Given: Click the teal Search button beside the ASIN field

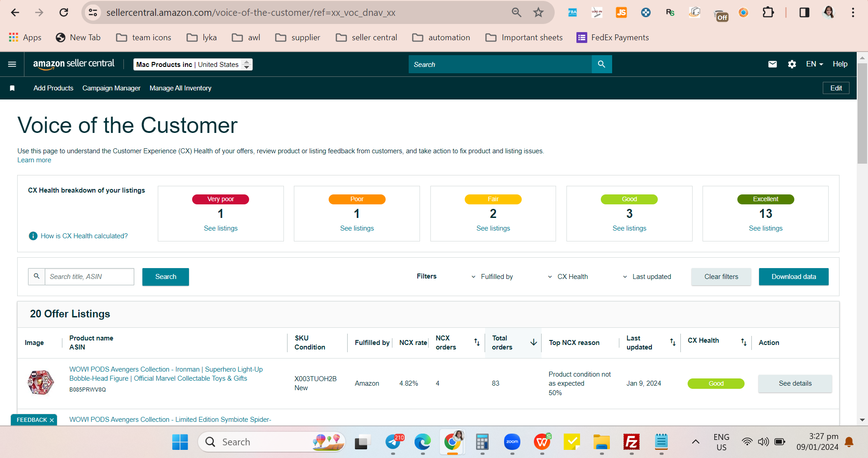Looking at the screenshot, I should pyautogui.click(x=165, y=277).
